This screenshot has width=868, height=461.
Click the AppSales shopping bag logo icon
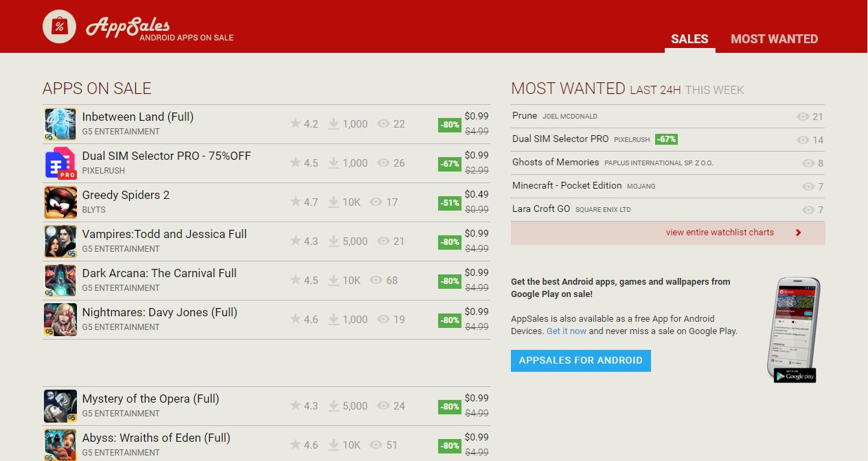click(x=60, y=26)
